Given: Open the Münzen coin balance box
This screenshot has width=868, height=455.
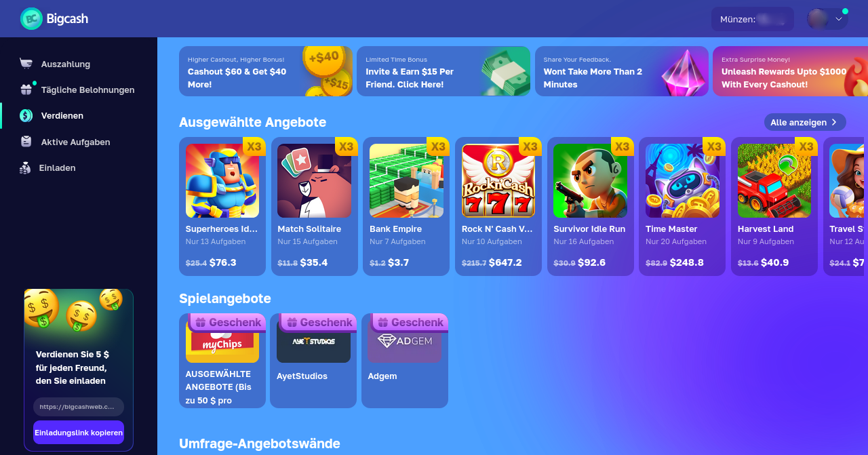Looking at the screenshot, I should click(x=753, y=19).
